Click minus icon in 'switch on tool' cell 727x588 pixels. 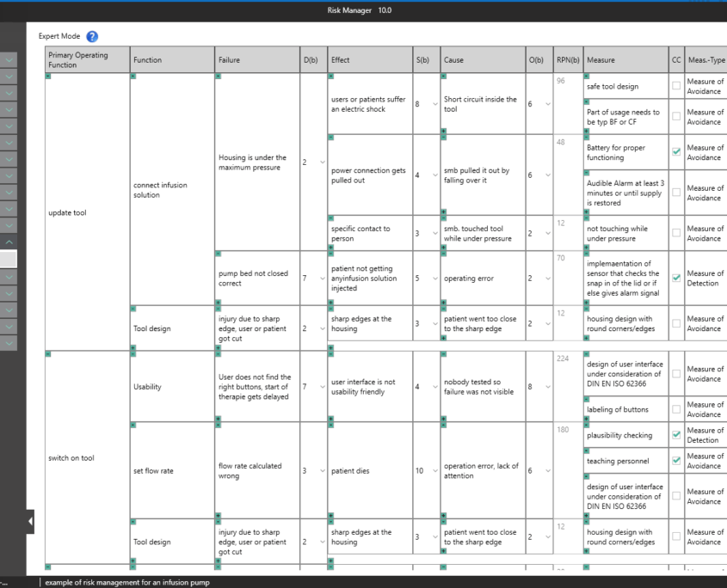point(48,353)
